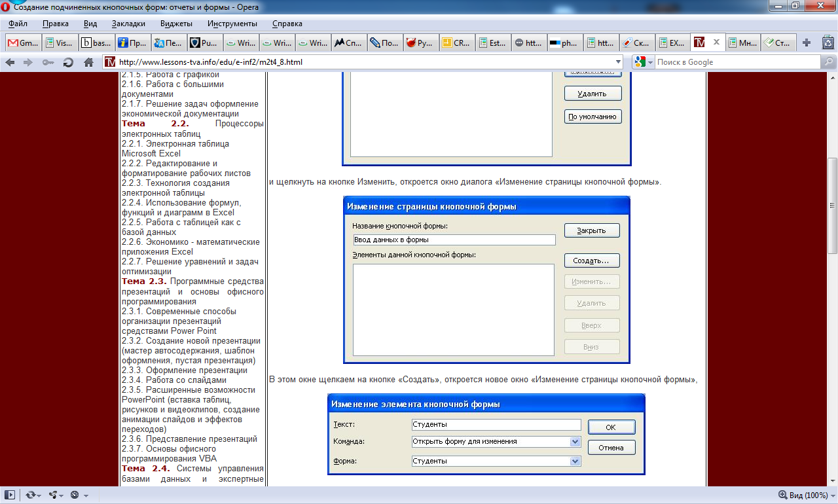
Task: Click the Создать... button
Action: (592, 260)
